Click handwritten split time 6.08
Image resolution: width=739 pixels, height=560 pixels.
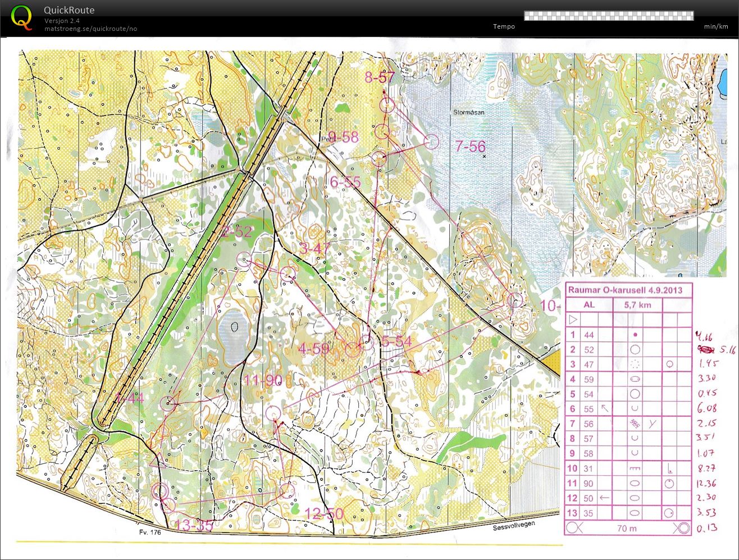pyautogui.click(x=706, y=408)
